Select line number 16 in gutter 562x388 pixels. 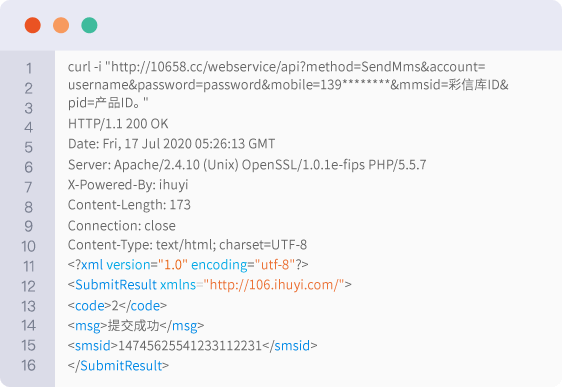(28, 365)
